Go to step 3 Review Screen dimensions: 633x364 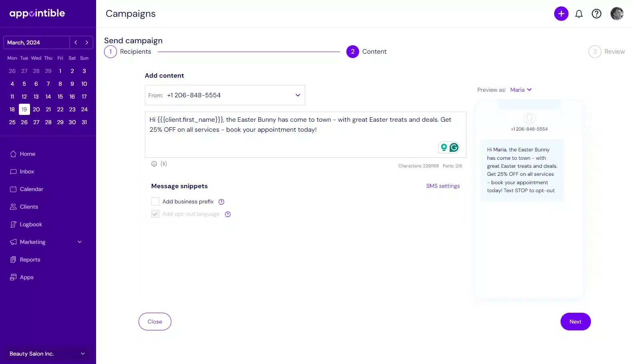(x=607, y=52)
